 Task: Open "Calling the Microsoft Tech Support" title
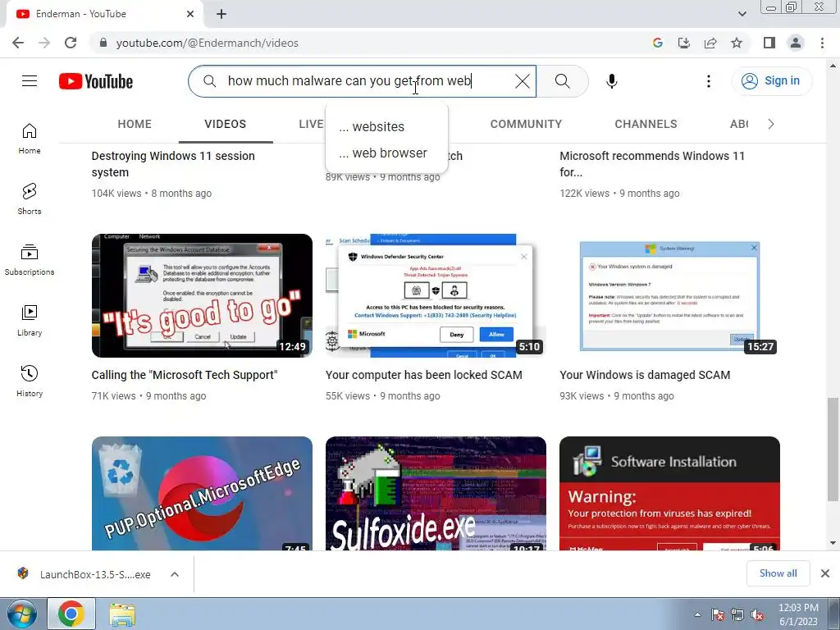(x=185, y=375)
